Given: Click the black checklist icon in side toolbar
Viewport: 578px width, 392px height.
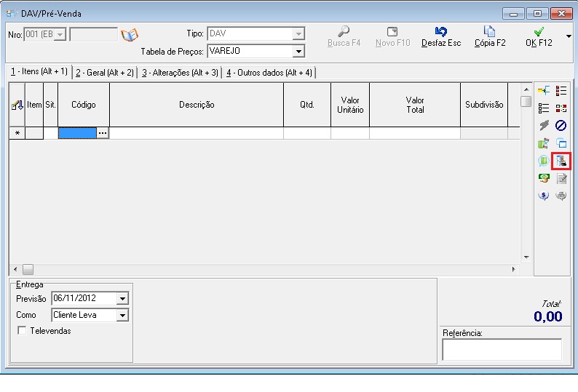Looking at the screenshot, I should tap(544, 108).
